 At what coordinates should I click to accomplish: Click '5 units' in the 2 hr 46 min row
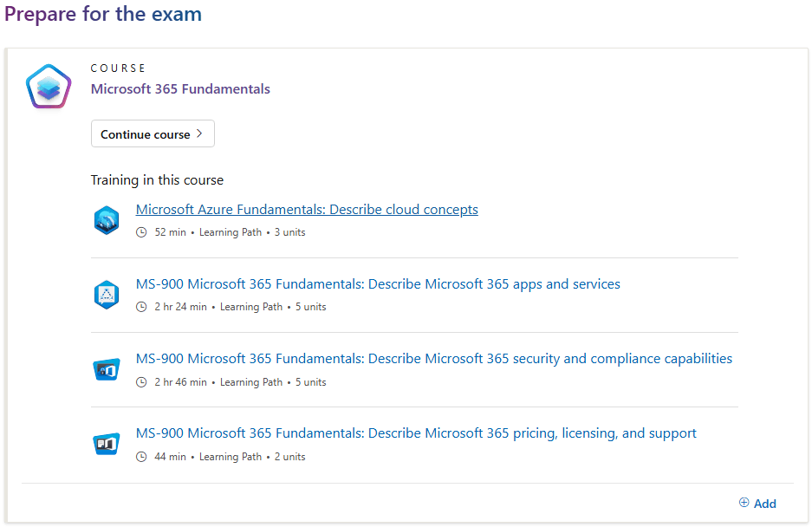[x=311, y=382]
